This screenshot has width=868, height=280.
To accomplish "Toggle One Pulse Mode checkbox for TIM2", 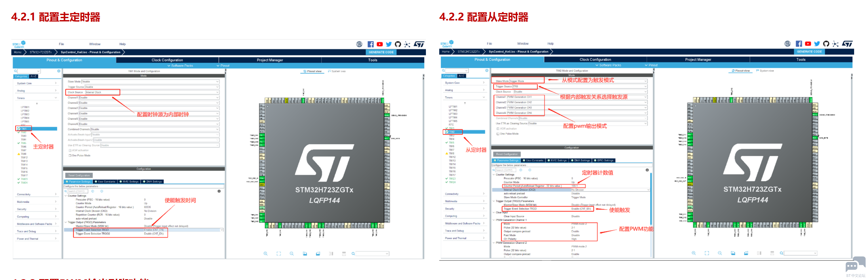I will [x=498, y=134].
